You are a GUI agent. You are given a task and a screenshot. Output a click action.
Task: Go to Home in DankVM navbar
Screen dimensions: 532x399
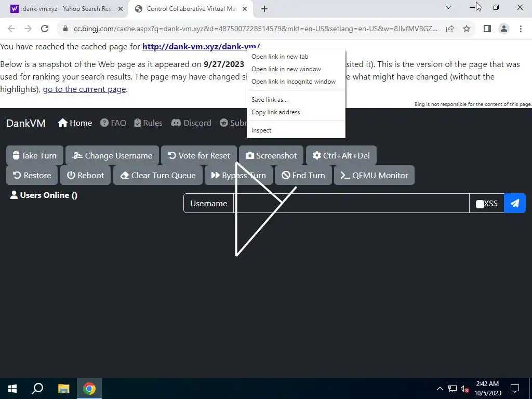click(75, 123)
